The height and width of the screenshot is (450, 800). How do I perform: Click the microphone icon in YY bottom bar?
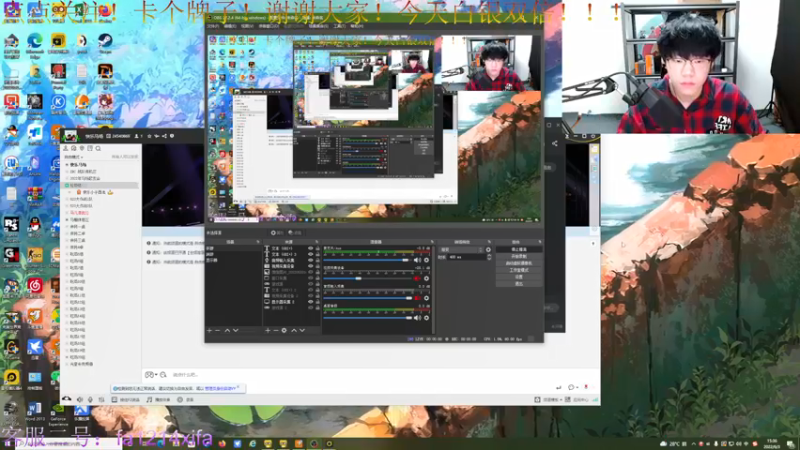pyautogui.click(x=90, y=399)
